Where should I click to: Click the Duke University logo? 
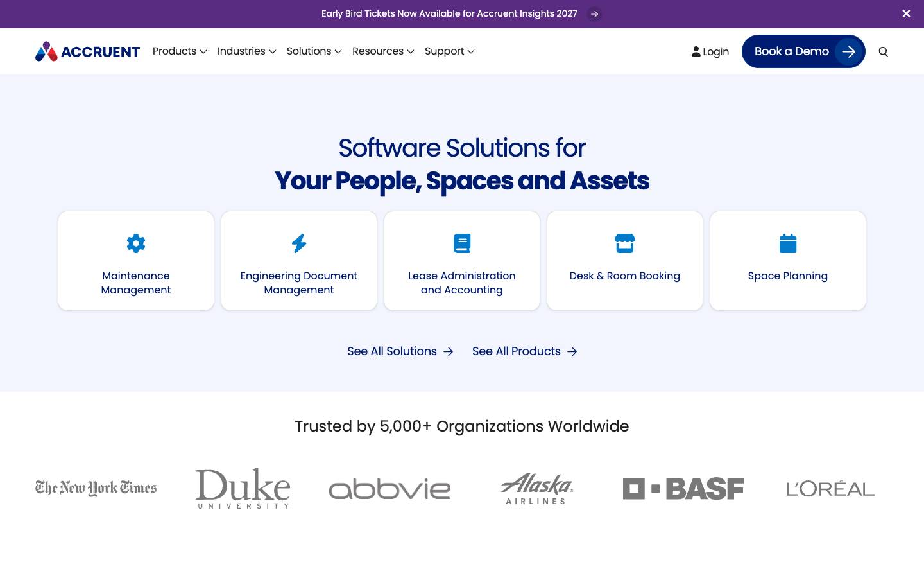click(x=243, y=488)
